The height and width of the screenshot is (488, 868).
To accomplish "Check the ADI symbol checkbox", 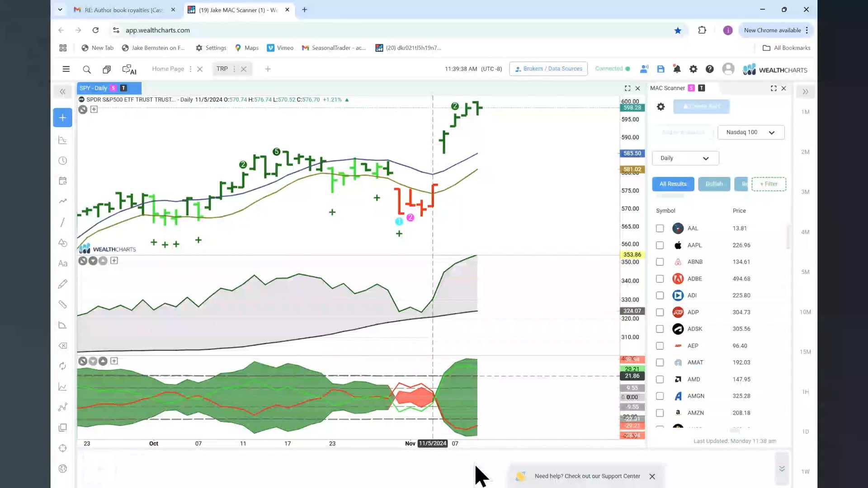I will [660, 296].
